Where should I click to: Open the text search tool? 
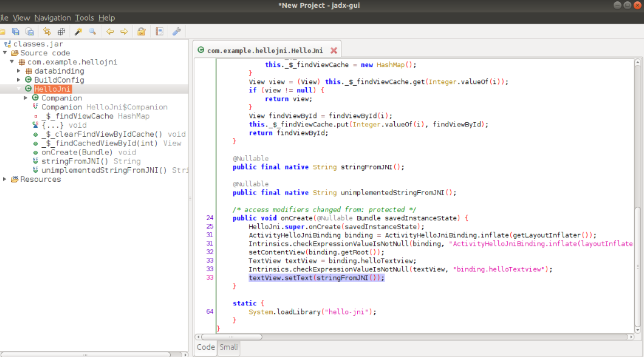[92, 31]
